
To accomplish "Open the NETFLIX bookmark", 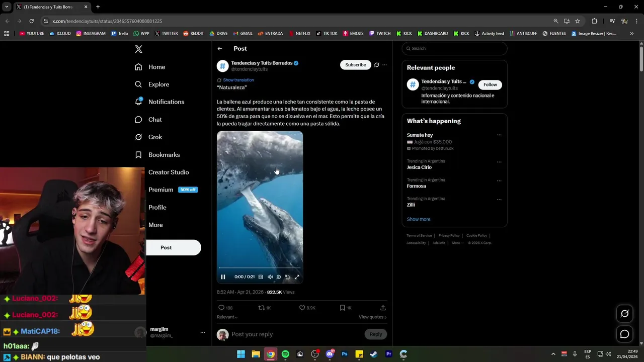I will (x=299, y=34).
